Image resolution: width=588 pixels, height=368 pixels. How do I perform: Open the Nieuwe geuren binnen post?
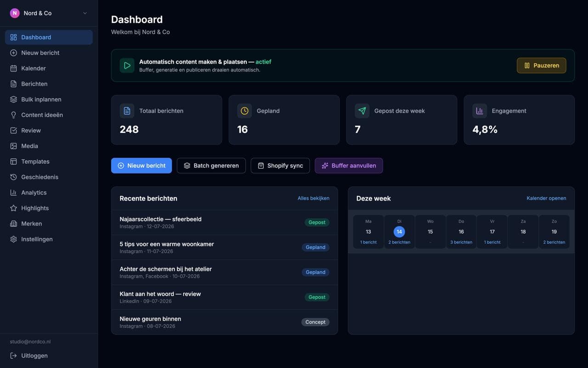225,322
